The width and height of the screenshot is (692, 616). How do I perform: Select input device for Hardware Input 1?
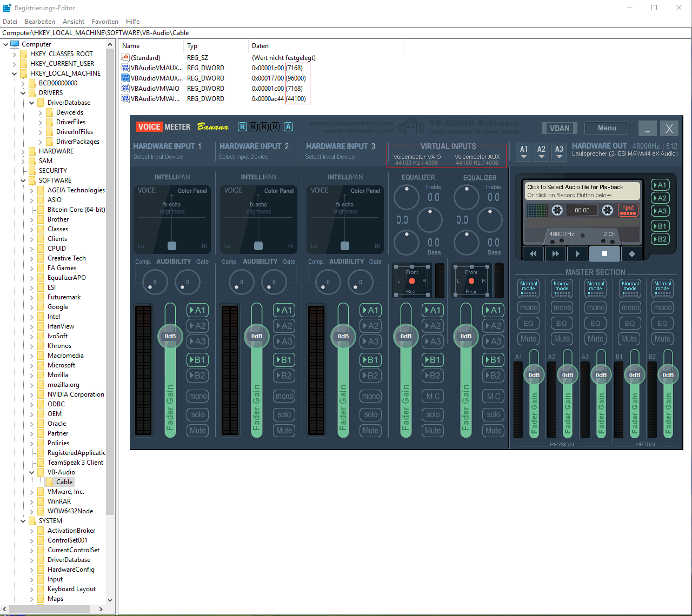158,157
